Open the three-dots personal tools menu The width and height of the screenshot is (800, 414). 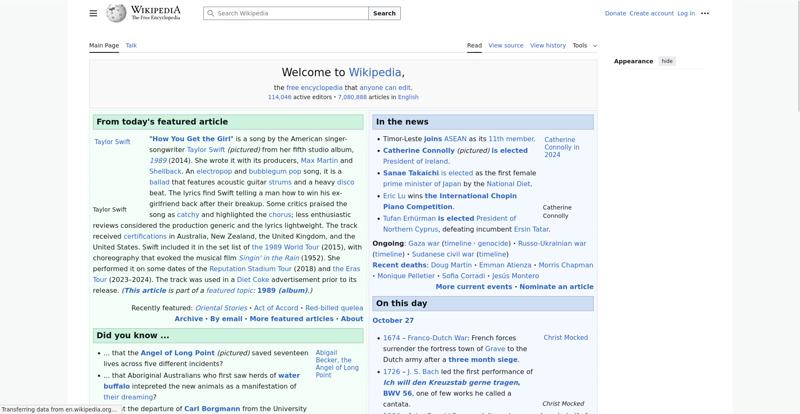pyautogui.click(x=705, y=13)
